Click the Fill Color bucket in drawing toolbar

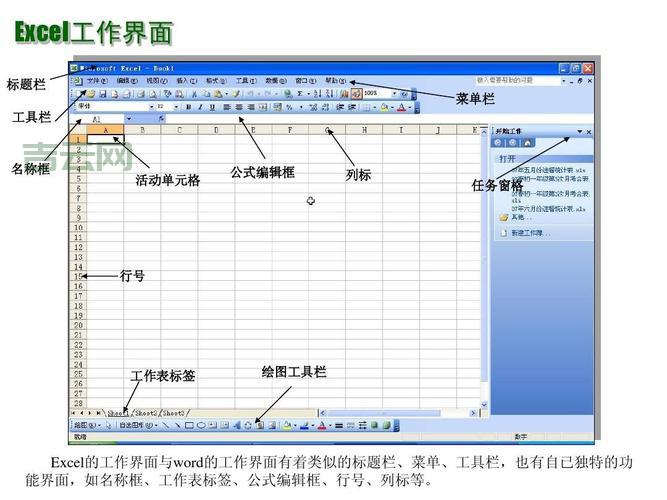coord(287,425)
